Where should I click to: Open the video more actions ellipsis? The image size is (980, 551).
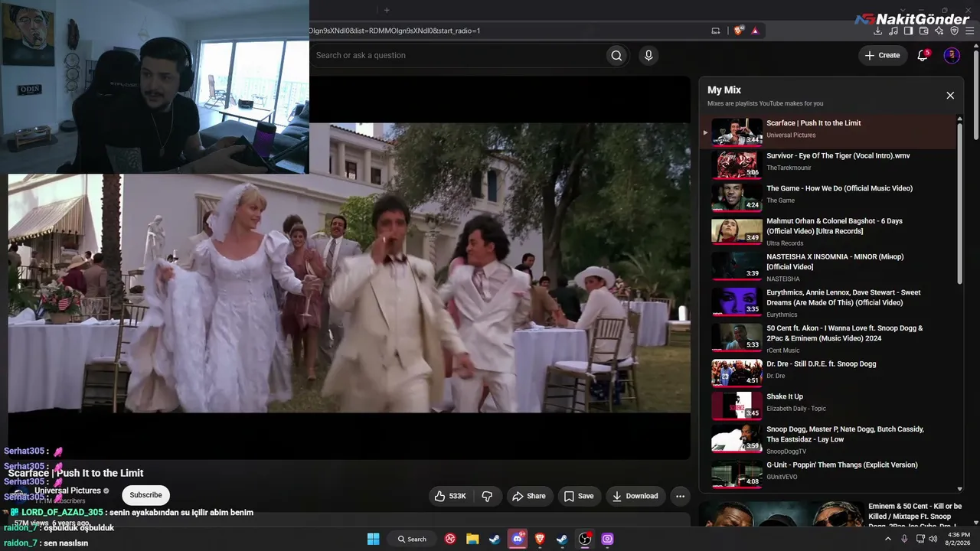click(x=680, y=496)
